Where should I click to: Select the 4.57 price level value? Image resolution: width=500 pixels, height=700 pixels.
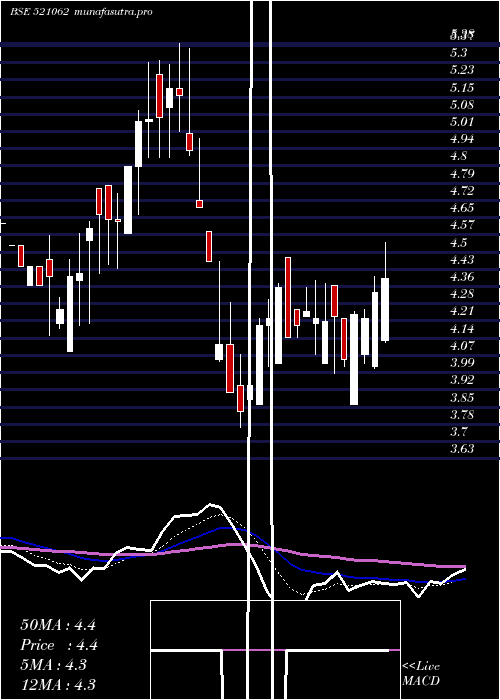pos(462,225)
